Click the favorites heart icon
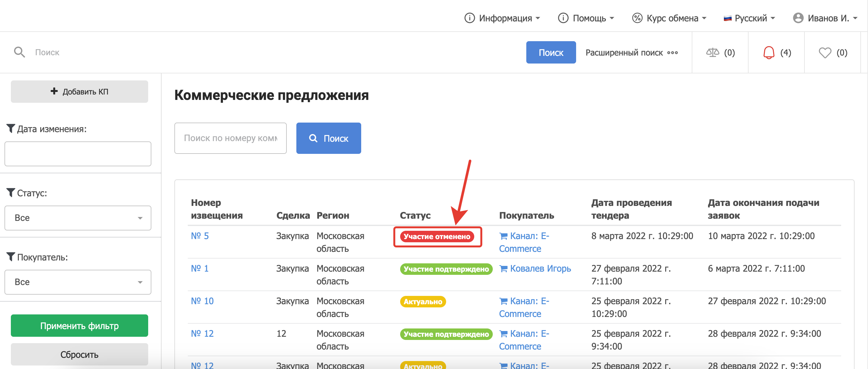The width and height of the screenshot is (868, 369). (825, 53)
